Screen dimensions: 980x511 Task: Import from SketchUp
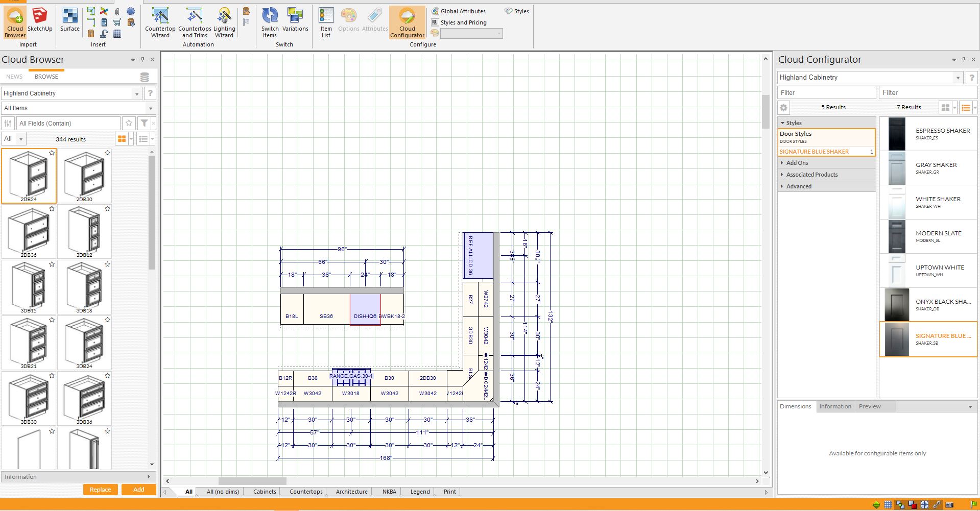coord(40,20)
